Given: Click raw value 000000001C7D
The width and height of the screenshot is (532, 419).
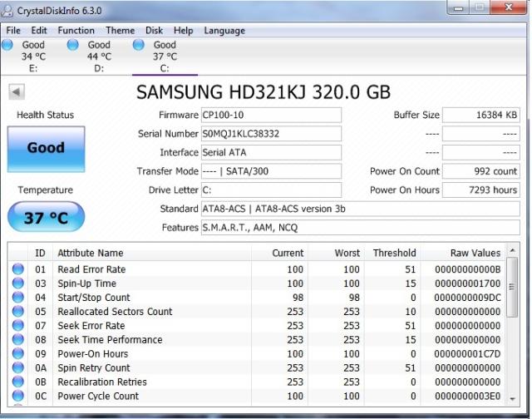Looking at the screenshot, I should click(x=467, y=354).
